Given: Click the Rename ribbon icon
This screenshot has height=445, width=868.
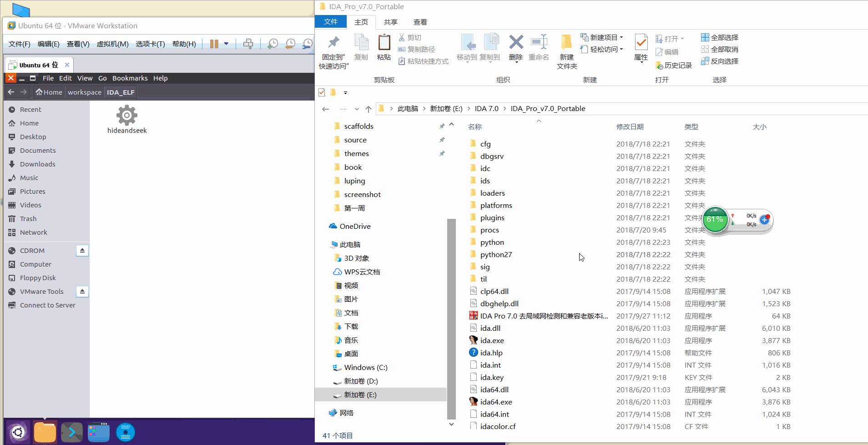Looking at the screenshot, I should pos(539,43).
